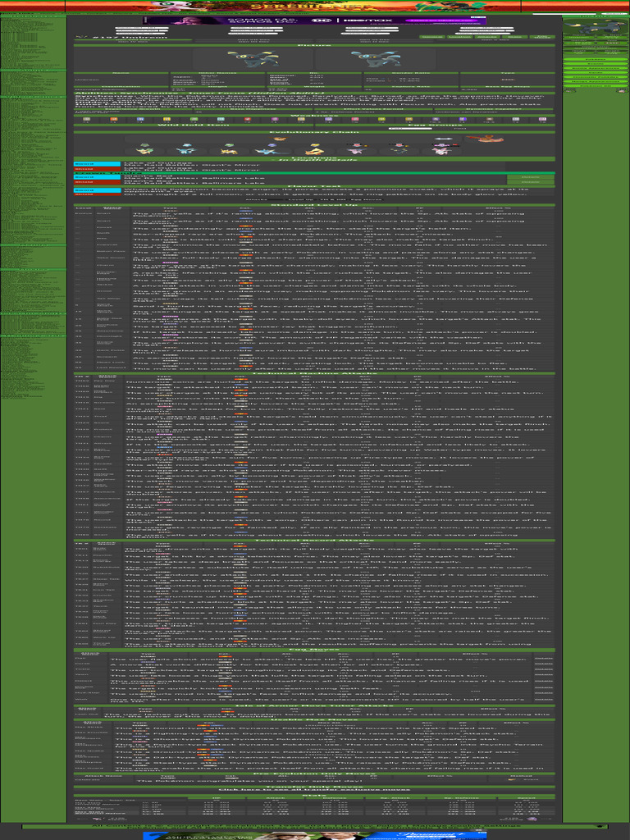View the normal Umbreon picture
630x840 pixels.
(x=253, y=59)
